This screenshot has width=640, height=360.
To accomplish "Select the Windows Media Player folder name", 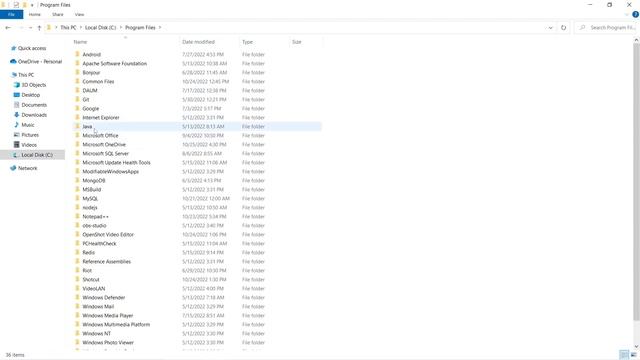I will (x=108, y=316).
